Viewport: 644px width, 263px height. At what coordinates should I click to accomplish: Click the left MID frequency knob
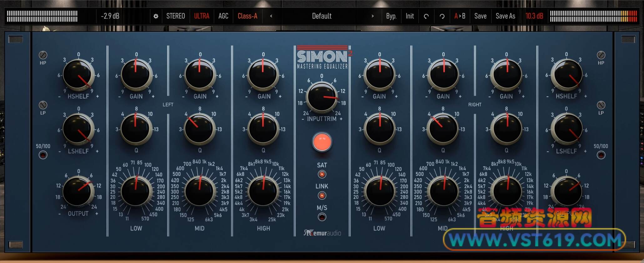[200, 191]
